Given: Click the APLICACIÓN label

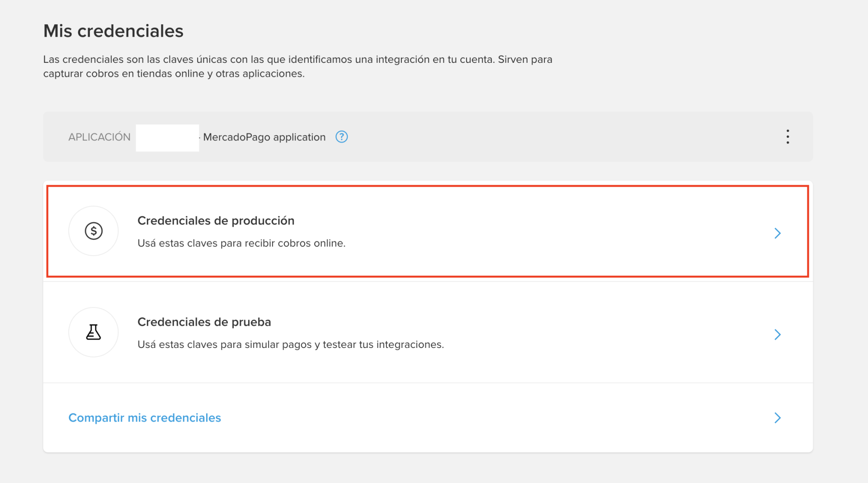Looking at the screenshot, I should tap(99, 137).
